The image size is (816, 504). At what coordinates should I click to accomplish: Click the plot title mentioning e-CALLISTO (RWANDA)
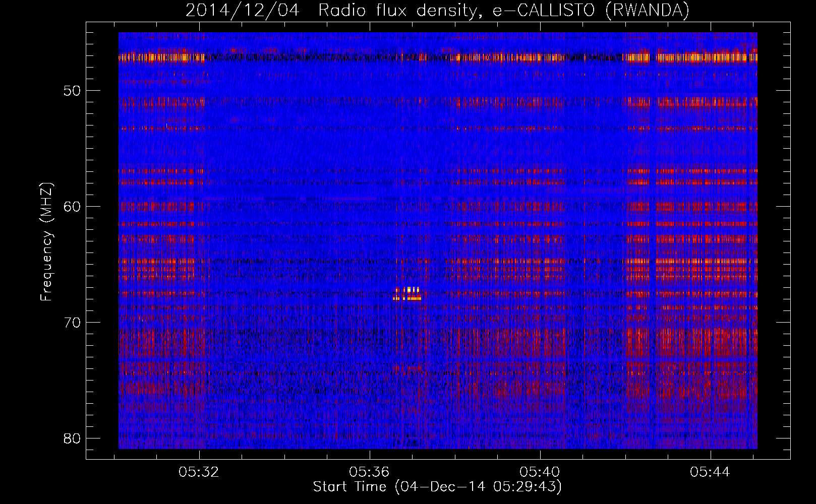pos(437,10)
